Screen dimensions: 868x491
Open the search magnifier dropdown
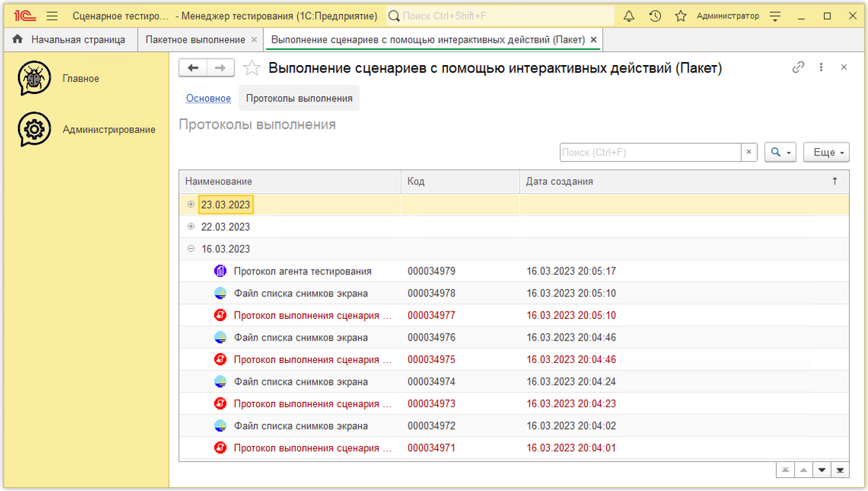point(780,153)
